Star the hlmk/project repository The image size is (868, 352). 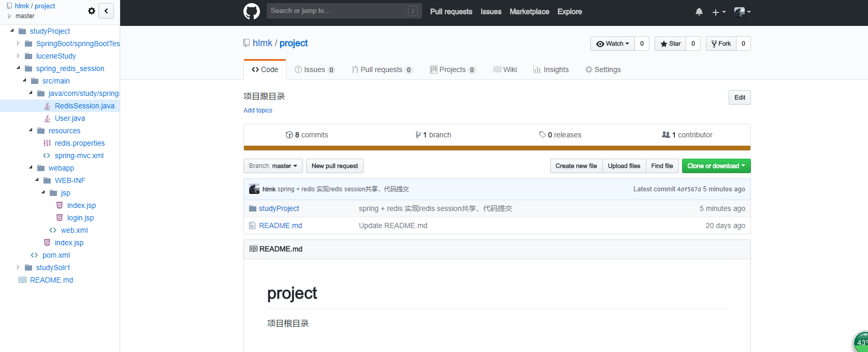click(670, 44)
